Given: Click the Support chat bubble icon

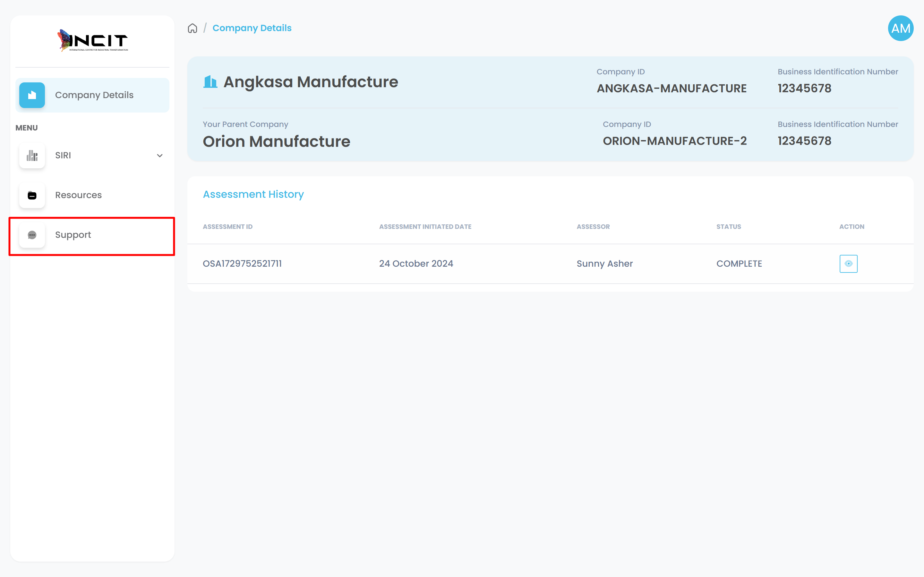Looking at the screenshot, I should click(32, 235).
